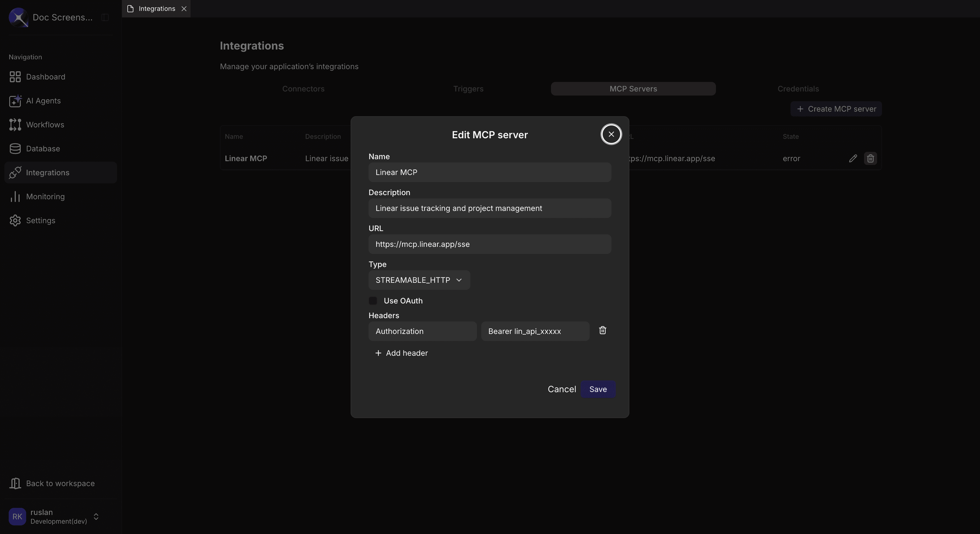Add a new header row
Image resolution: width=980 pixels, height=534 pixels.
401,353
